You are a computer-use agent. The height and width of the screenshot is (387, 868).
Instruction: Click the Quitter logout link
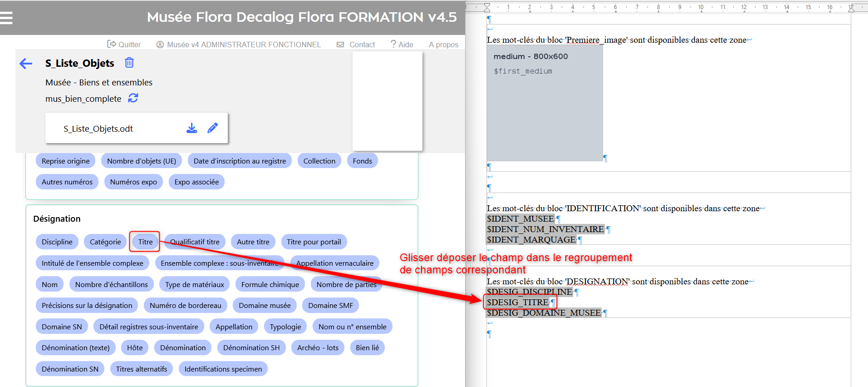point(124,45)
